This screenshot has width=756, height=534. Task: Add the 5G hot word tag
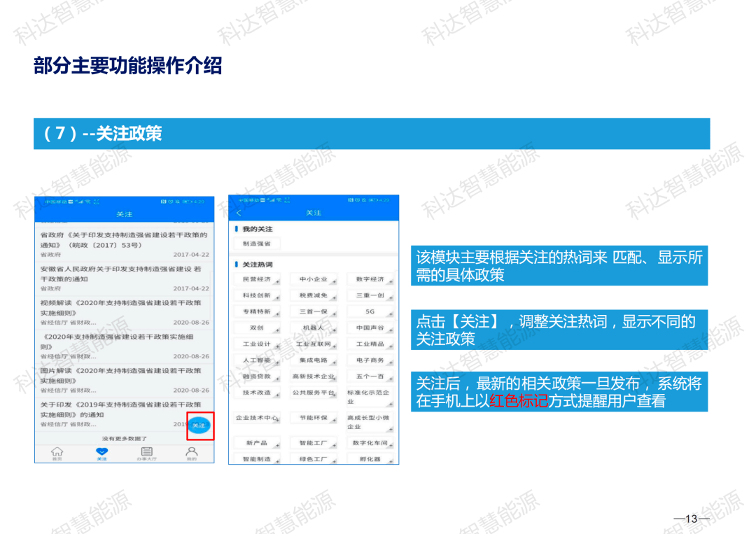tap(370, 311)
